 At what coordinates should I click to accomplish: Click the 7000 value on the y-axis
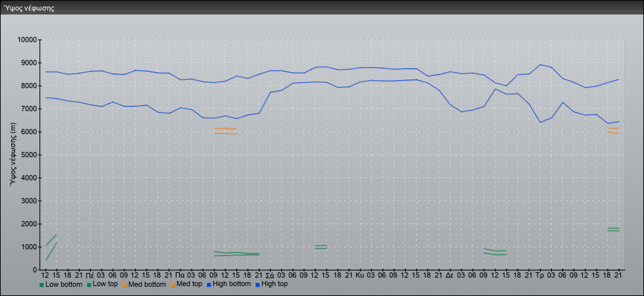[x=28, y=109]
